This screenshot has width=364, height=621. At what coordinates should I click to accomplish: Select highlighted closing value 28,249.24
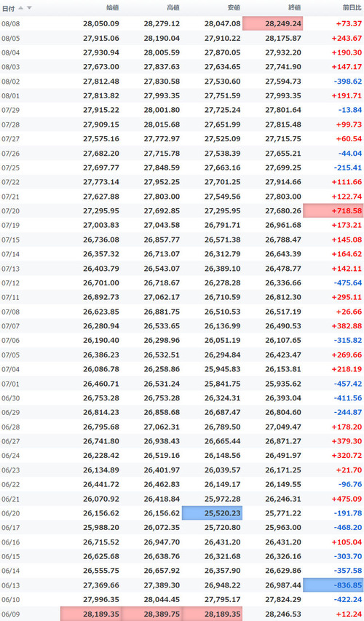(272, 24)
